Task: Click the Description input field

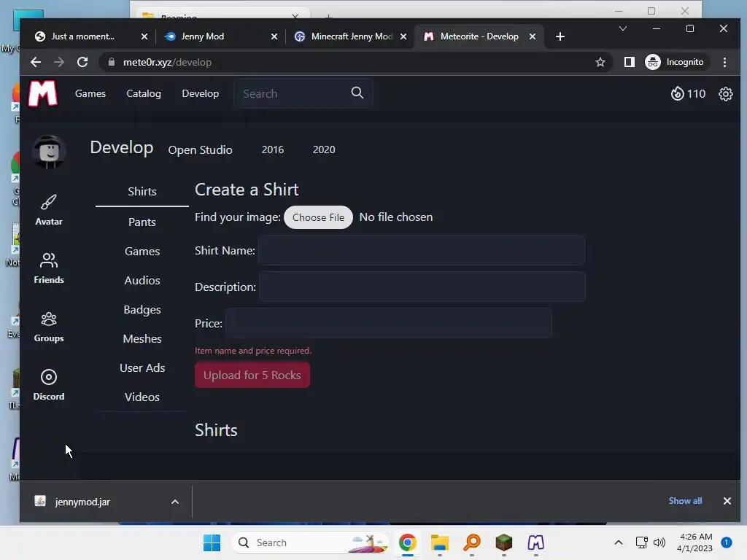Action: [x=422, y=287]
